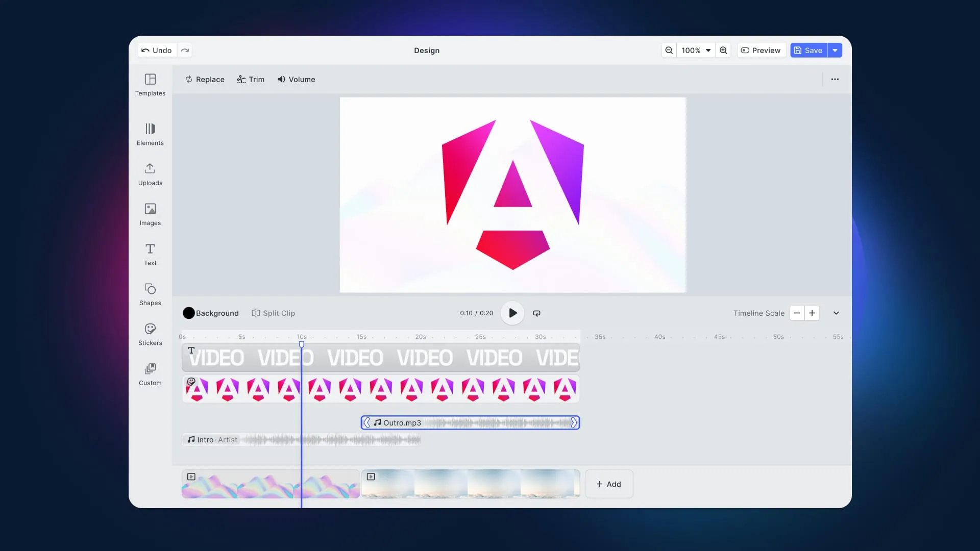980x551 pixels.
Task: Open the Custom panel
Action: (x=150, y=374)
